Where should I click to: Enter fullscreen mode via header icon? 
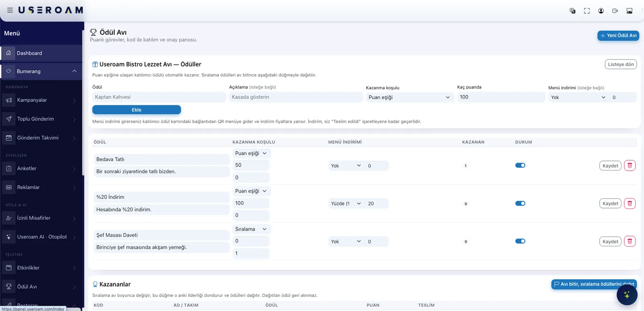pos(587,11)
